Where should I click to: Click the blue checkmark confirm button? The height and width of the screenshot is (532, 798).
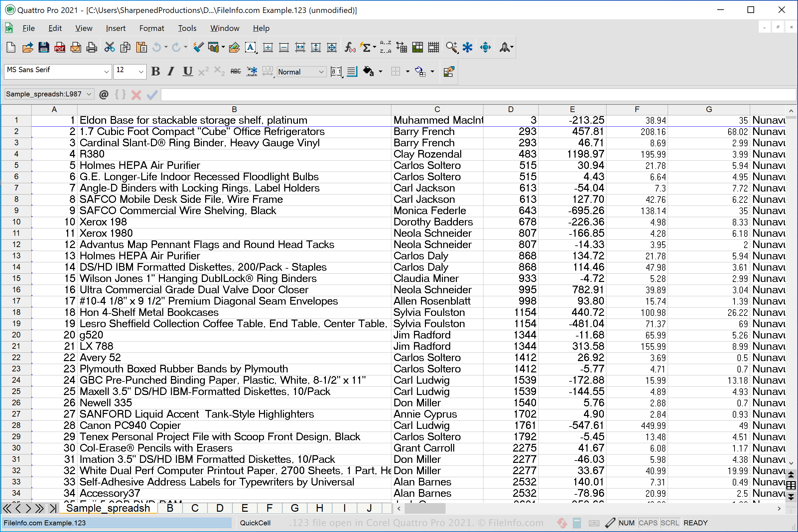pos(152,95)
